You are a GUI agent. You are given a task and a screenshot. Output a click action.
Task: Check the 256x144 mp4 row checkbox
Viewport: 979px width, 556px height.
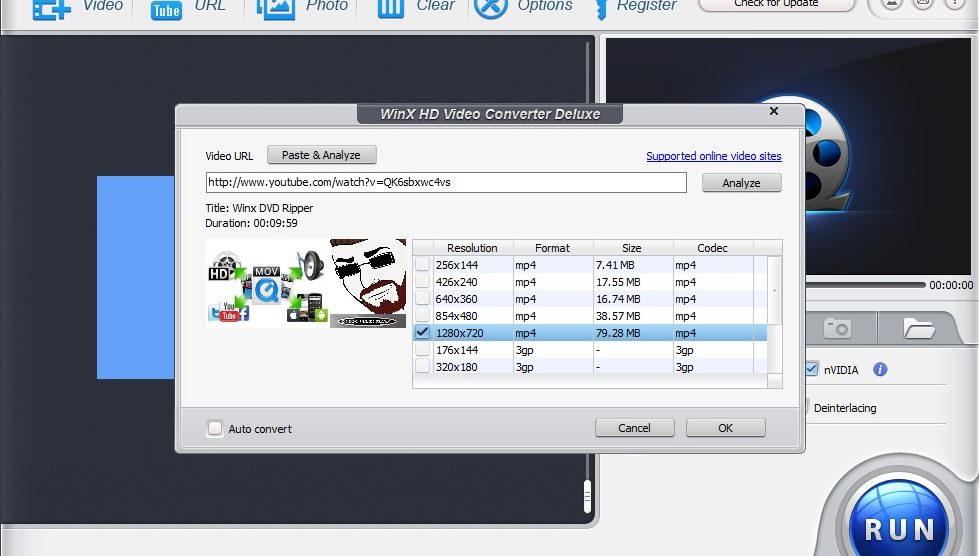pos(423,265)
